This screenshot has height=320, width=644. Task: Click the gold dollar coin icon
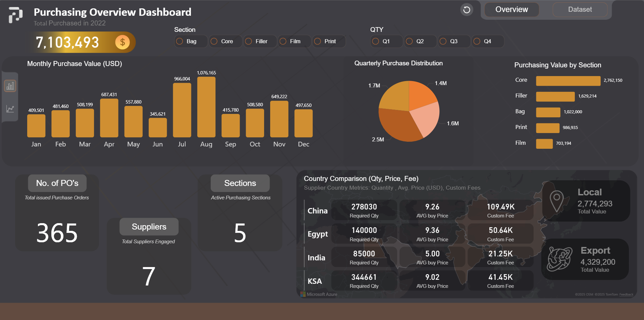122,42
